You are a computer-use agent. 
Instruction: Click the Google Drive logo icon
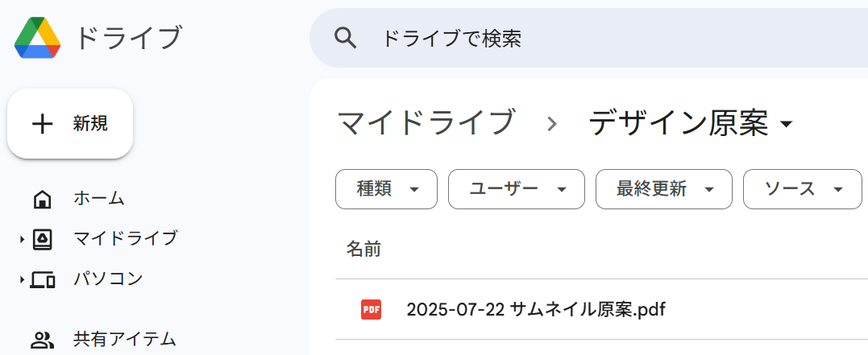click(38, 38)
